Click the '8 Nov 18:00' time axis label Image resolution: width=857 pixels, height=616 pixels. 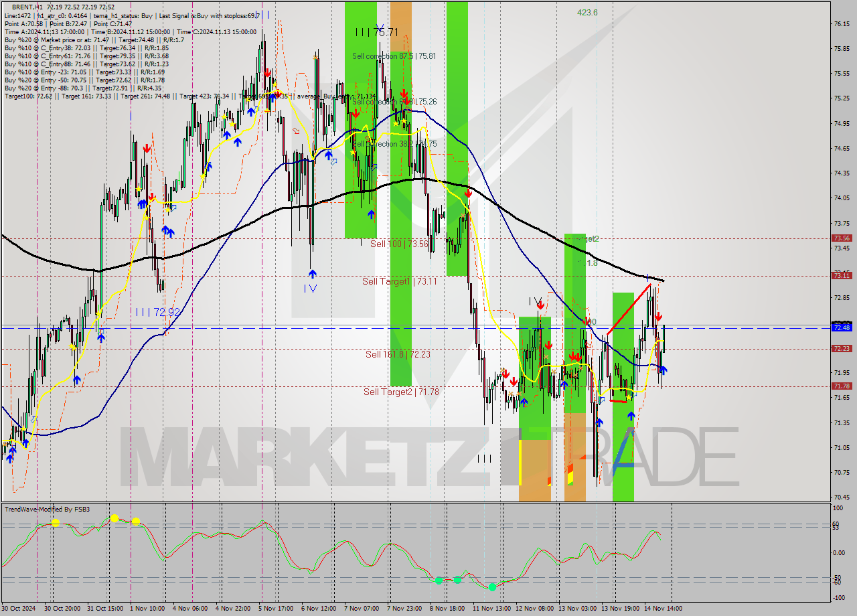447,609
